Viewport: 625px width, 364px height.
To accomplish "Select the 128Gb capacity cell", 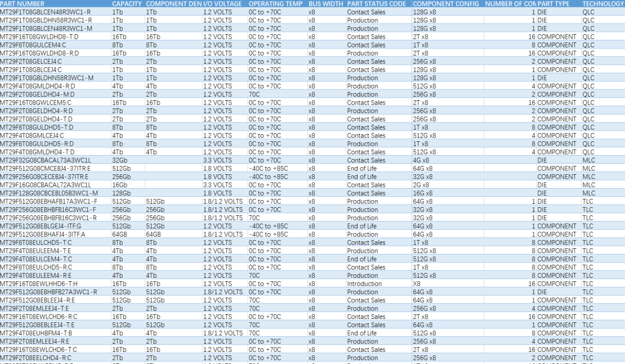I will [122, 193].
